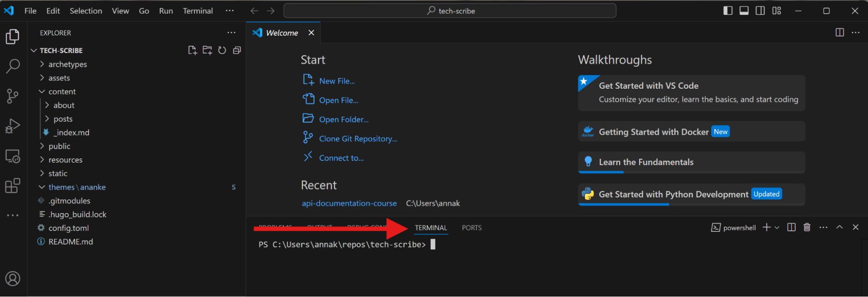Create a new file in TECH-SCRIBE explorer

192,50
